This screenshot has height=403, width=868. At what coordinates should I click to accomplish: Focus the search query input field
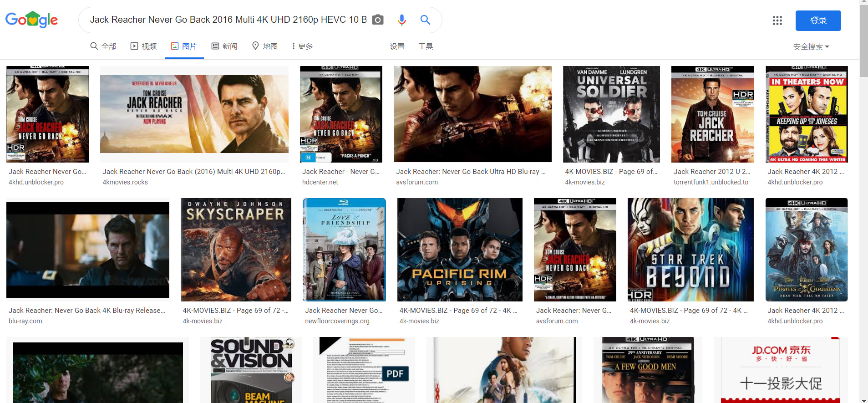point(228,20)
